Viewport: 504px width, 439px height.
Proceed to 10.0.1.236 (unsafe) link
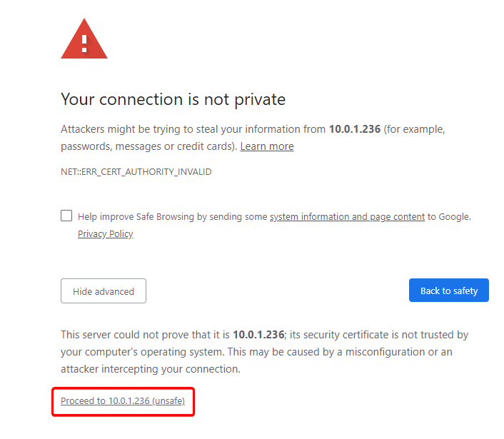tap(123, 401)
